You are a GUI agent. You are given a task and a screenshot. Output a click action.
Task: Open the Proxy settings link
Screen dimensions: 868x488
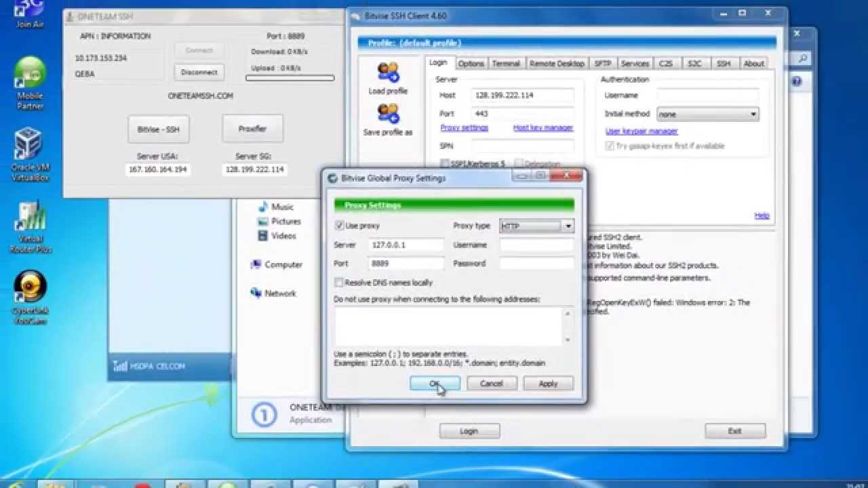tap(465, 127)
